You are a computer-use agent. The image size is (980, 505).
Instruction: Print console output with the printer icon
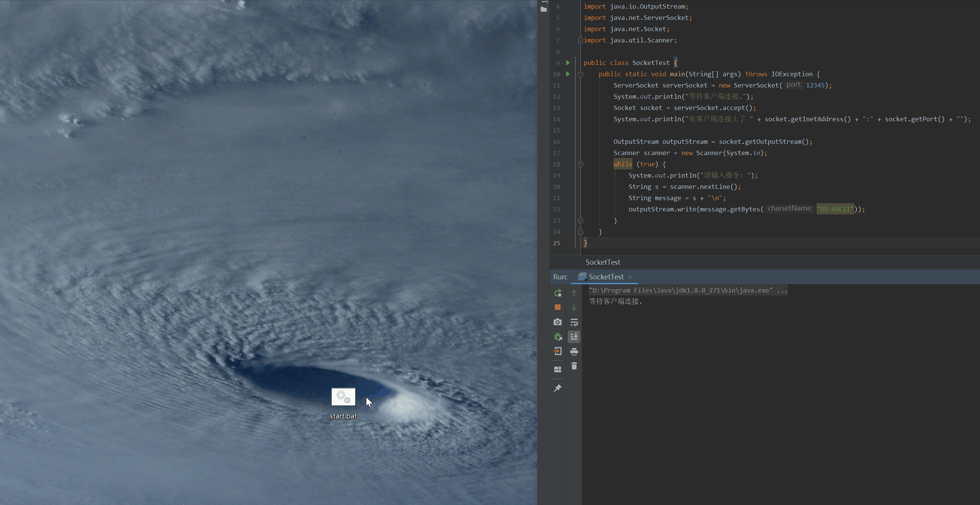[x=574, y=351]
